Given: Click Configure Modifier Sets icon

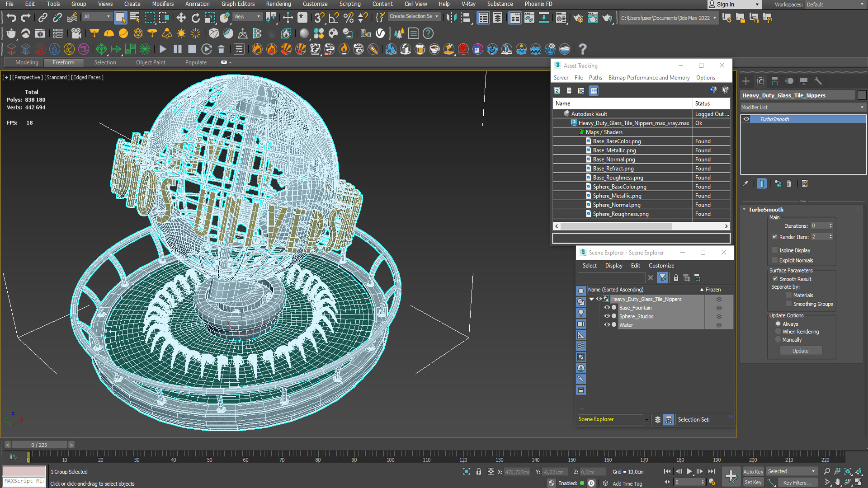Looking at the screenshot, I should (805, 183).
